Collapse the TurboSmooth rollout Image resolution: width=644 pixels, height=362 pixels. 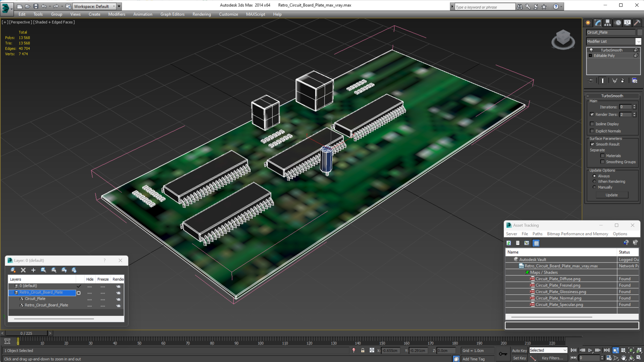[x=588, y=96]
